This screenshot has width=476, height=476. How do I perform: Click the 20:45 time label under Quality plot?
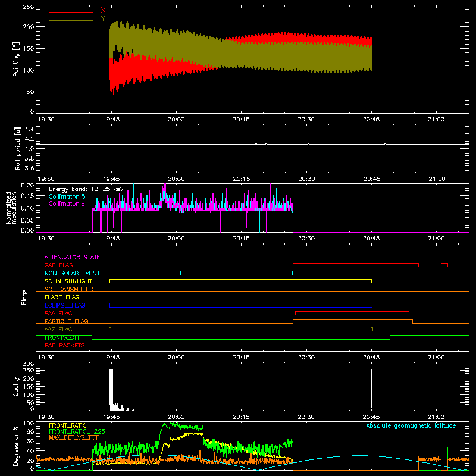click(x=371, y=417)
